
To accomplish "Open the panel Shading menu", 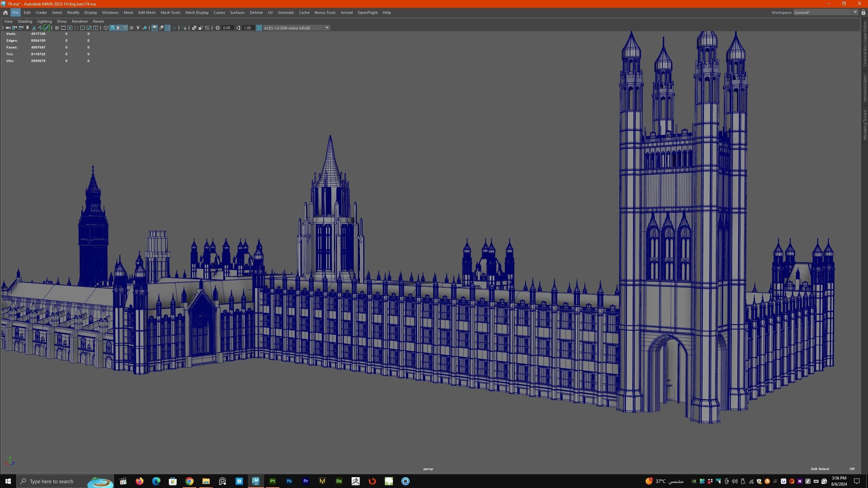I will pyautogui.click(x=25, y=21).
